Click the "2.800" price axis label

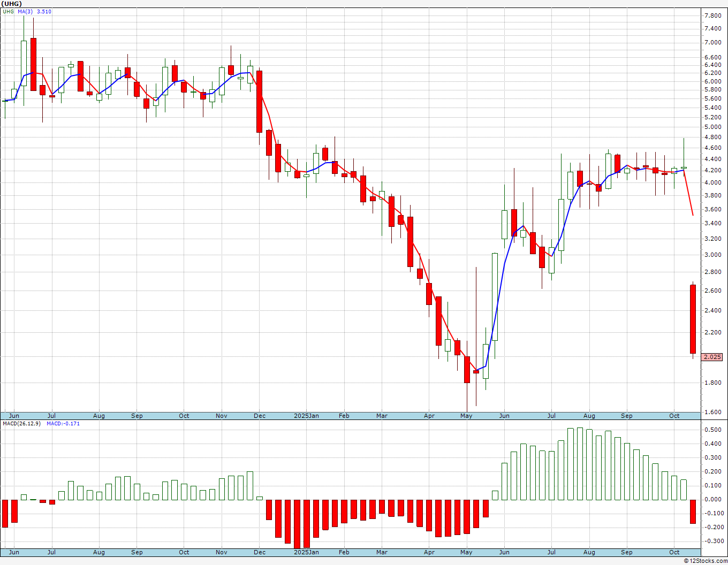pos(712,272)
